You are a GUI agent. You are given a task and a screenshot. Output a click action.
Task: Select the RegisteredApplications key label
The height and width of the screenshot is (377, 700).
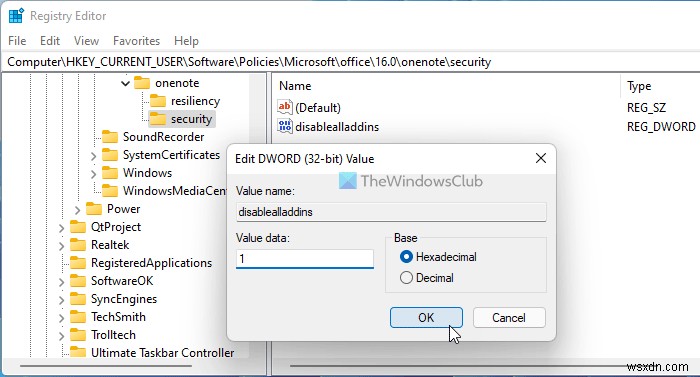tap(151, 263)
